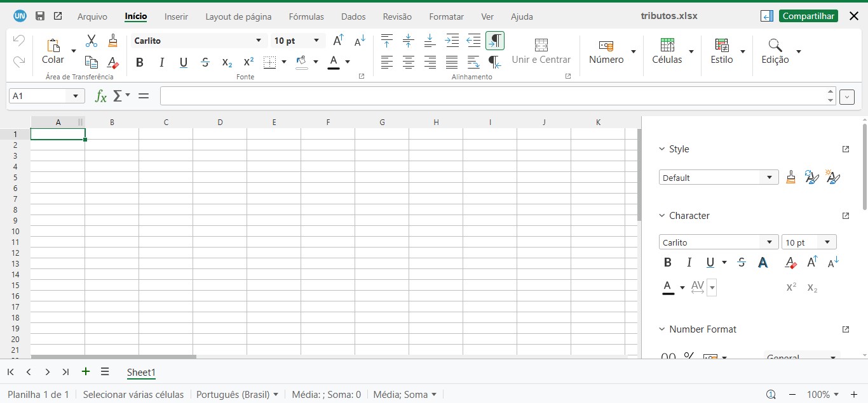Select the Copy icon under Colar
This screenshot has height=403, width=868.
(x=91, y=62)
